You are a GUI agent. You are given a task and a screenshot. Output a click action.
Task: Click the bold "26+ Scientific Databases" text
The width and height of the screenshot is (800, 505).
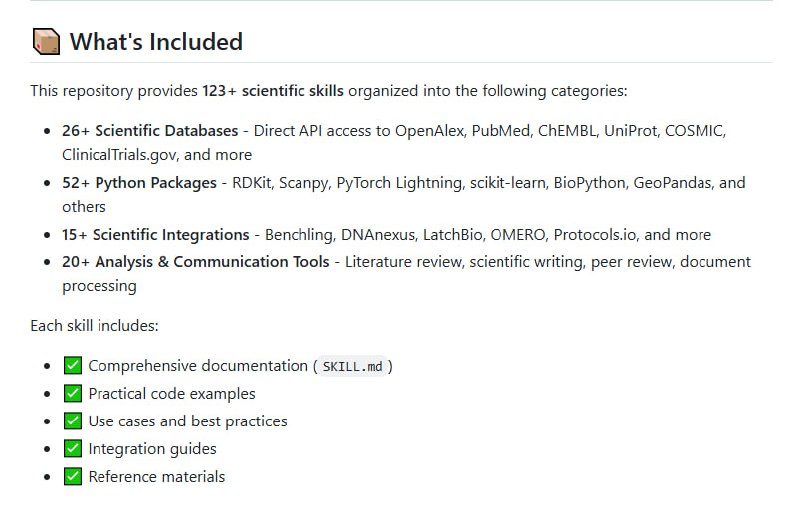pyautogui.click(x=150, y=131)
